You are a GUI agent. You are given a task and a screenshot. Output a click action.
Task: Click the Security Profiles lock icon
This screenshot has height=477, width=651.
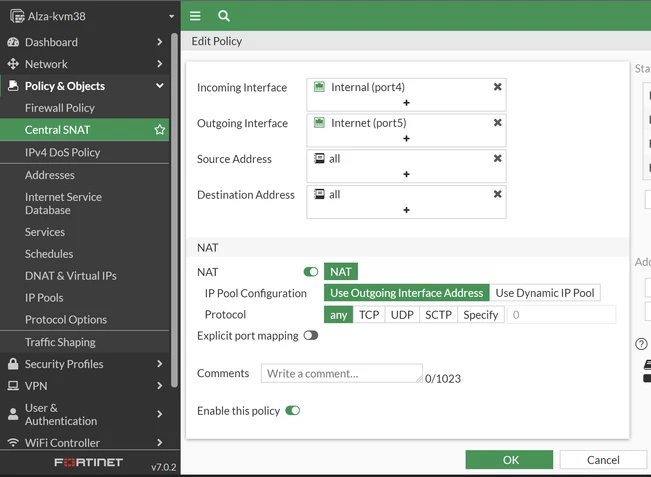coord(13,364)
